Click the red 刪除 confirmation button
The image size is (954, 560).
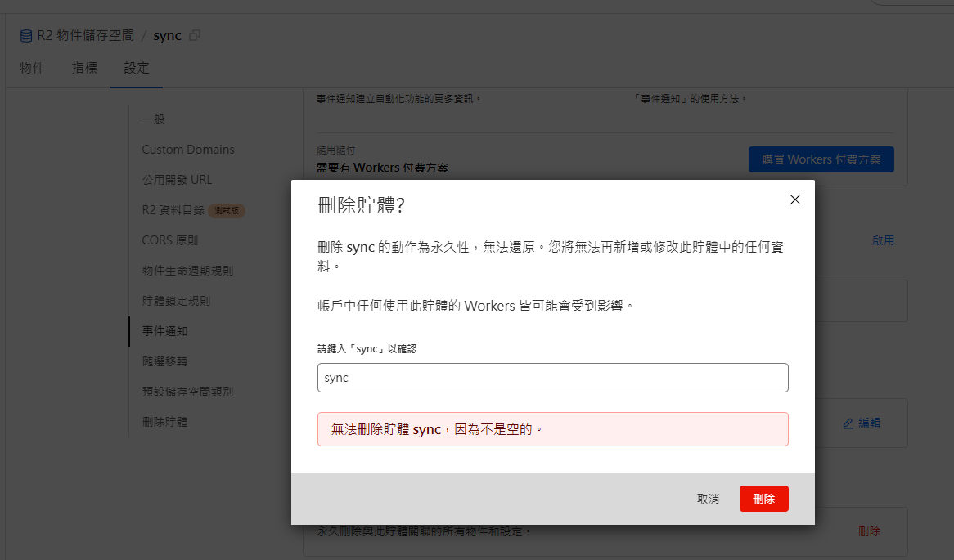pyautogui.click(x=763, y=498)
